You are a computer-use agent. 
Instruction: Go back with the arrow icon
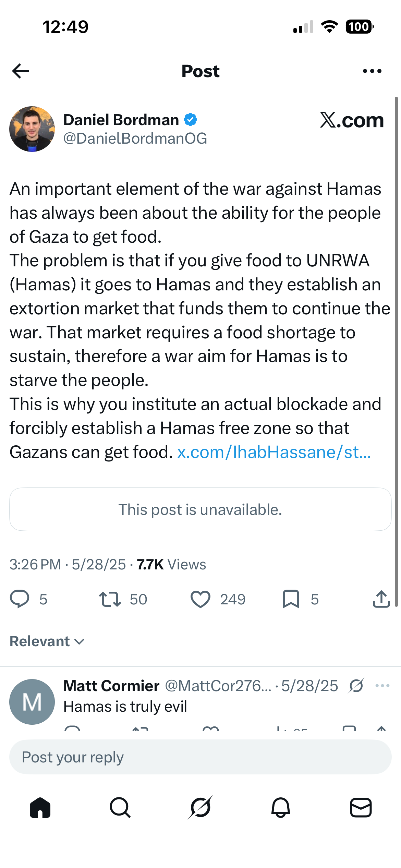pyautogui.click(x=21, y=71)
